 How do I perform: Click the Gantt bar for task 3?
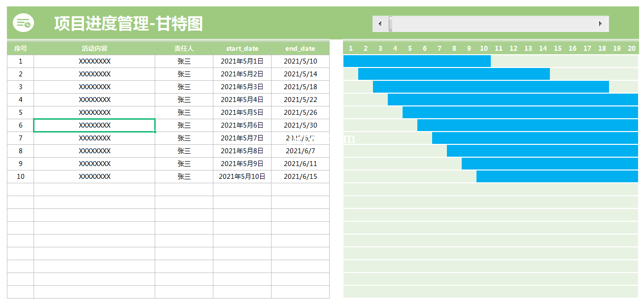pos(491,87)
